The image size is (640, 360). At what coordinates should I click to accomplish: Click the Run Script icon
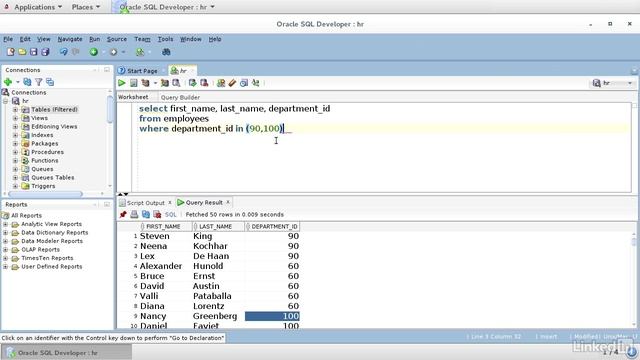tap(133, 83)
